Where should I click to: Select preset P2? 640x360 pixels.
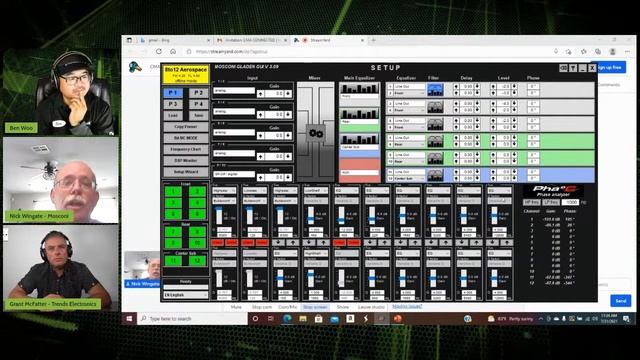[198, 93]
